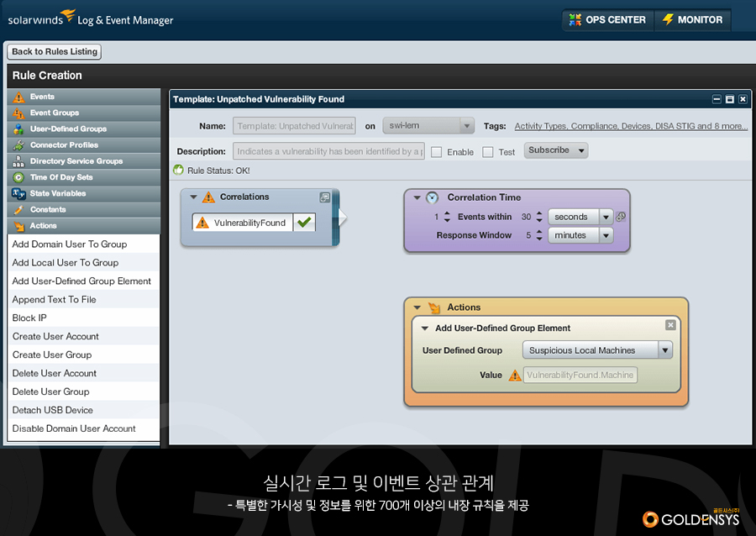Screen dimensions: 756x536
Task: Click the Connector Profiles plug icon
Action: point(18,145)
